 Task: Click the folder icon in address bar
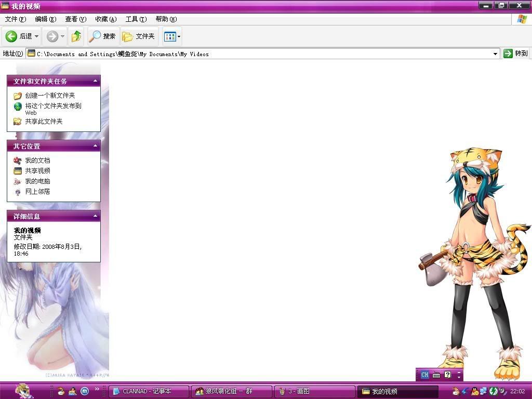31,54
